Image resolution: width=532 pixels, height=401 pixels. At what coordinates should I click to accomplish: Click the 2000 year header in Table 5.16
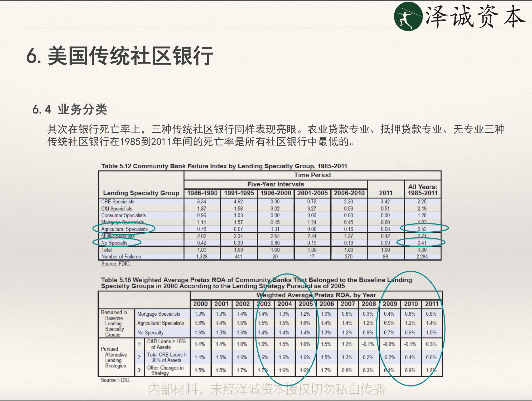(201, 304)
